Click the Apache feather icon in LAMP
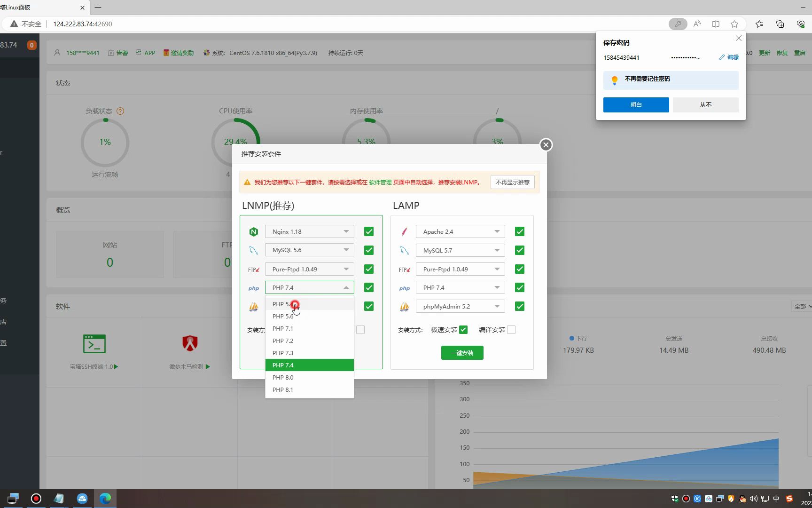Screen dimensions: 812x508 tap(404, 231)
